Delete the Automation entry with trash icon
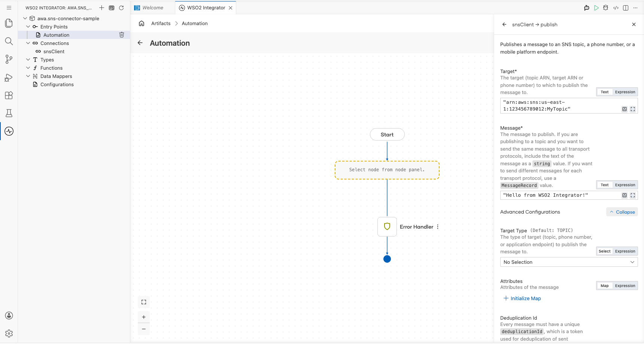Image resolution: width=644 pixels, height=344 pixels. coord(122,35)
